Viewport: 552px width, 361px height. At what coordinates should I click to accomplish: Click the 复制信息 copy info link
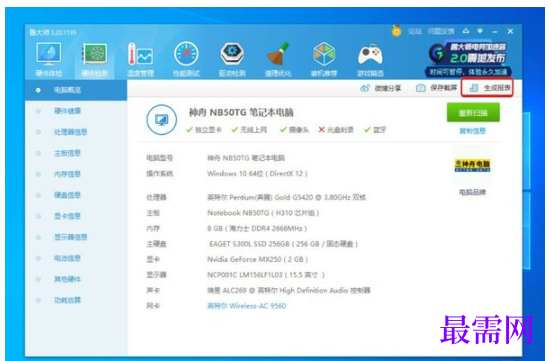(x=472, y=131)
